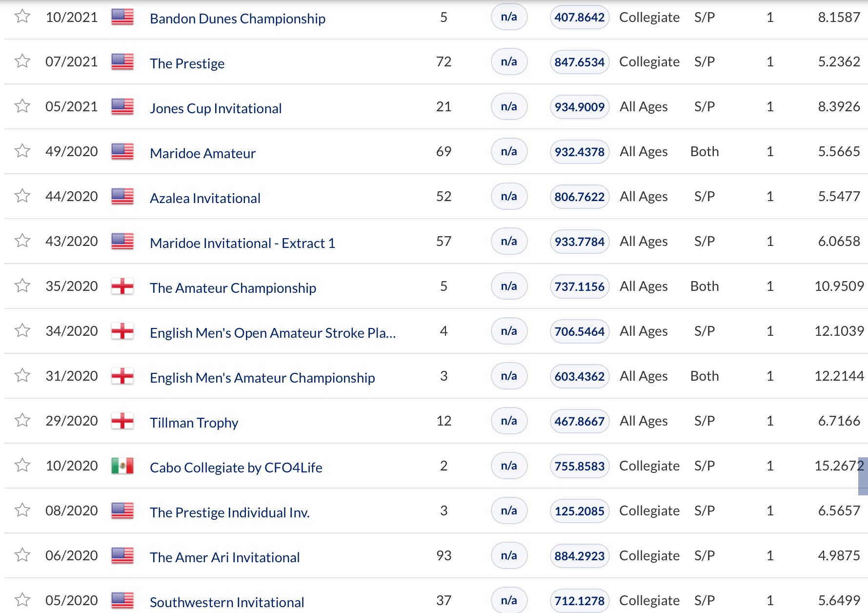The height and width of the screenshot is (613, 868).
Task: Click the vertical scrollbar thumb on the right edge
Action: click(863, 476)
